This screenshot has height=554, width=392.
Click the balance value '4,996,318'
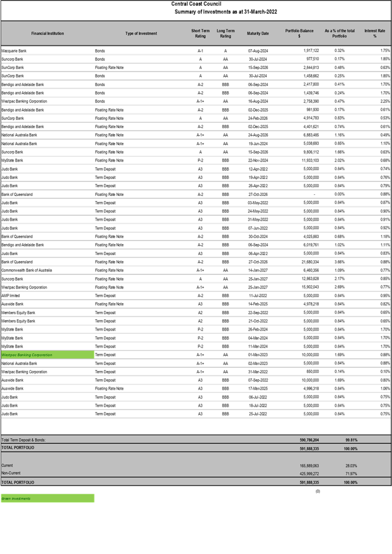point(311,388)
